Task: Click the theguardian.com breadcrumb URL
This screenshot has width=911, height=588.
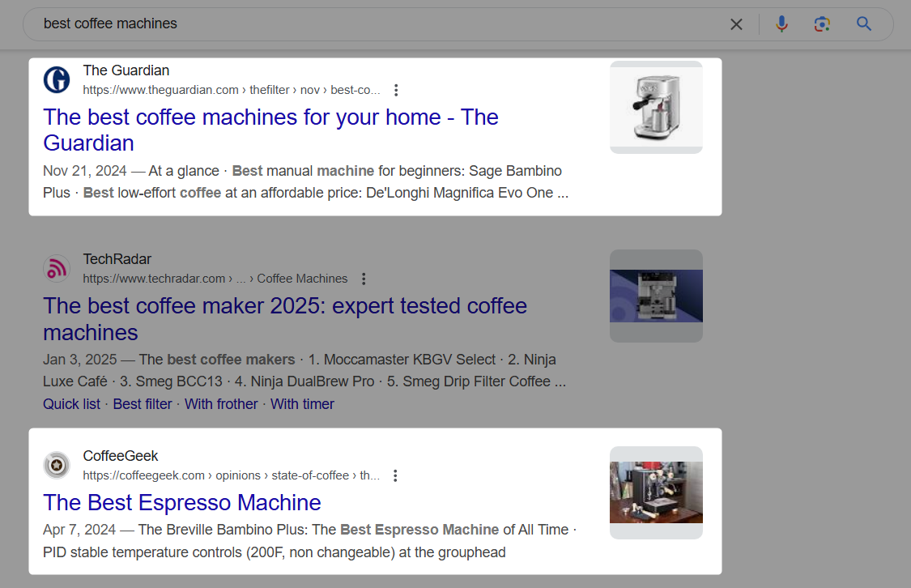Action: tap(232, 90)
